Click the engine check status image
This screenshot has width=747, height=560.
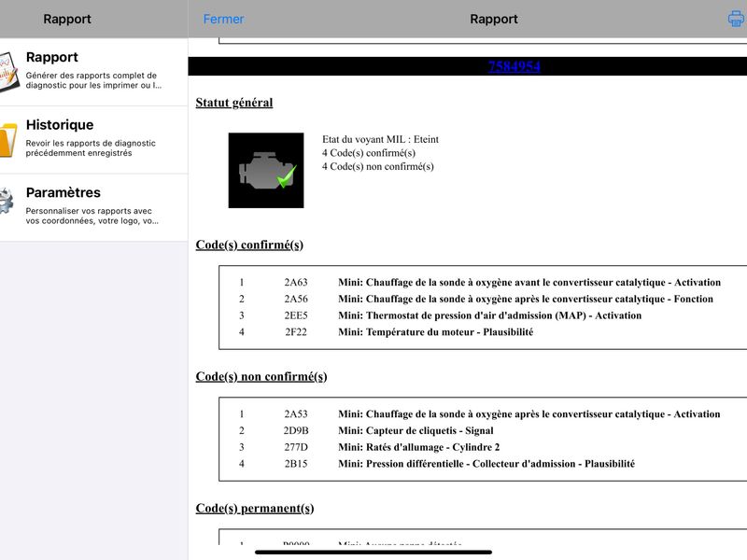click(x=266, y=170)
